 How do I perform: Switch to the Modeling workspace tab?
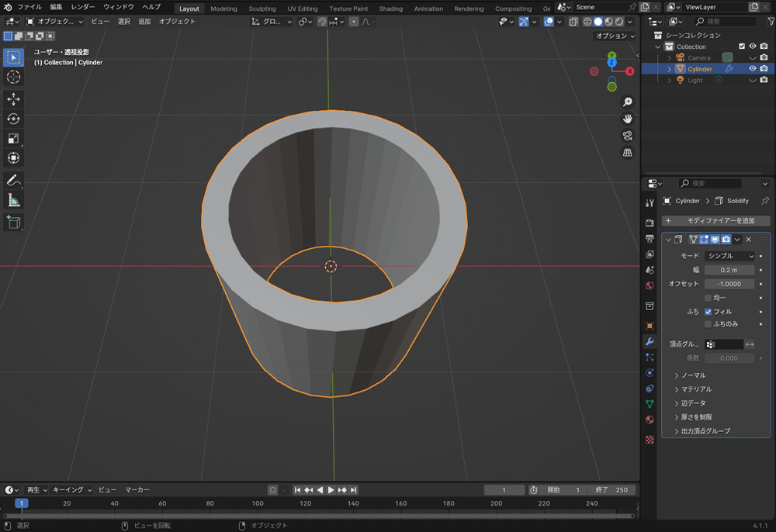click(223, 9)
